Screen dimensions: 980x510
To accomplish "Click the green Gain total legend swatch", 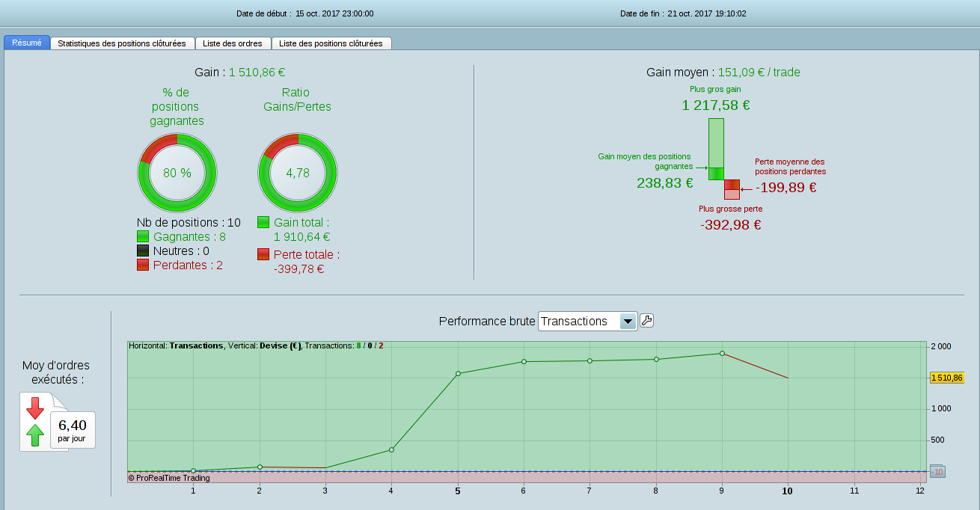I will 263,222.
